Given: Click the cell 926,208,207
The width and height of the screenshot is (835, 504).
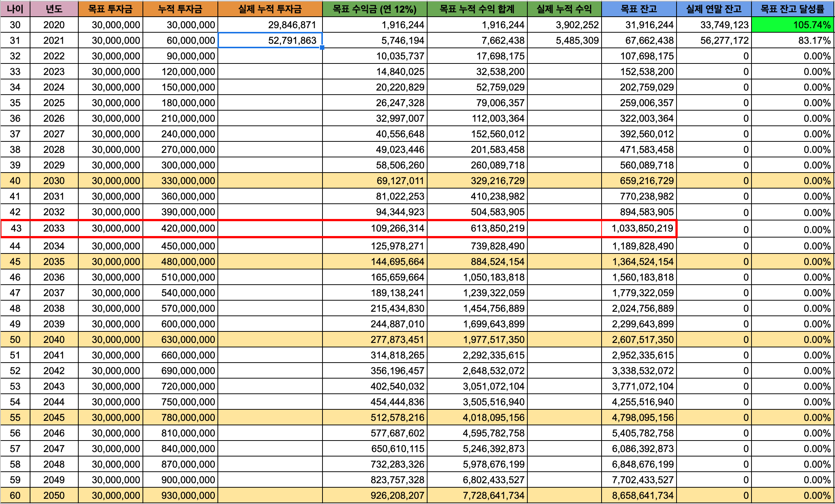Looking at the screenshot, I should coord(375,495).
